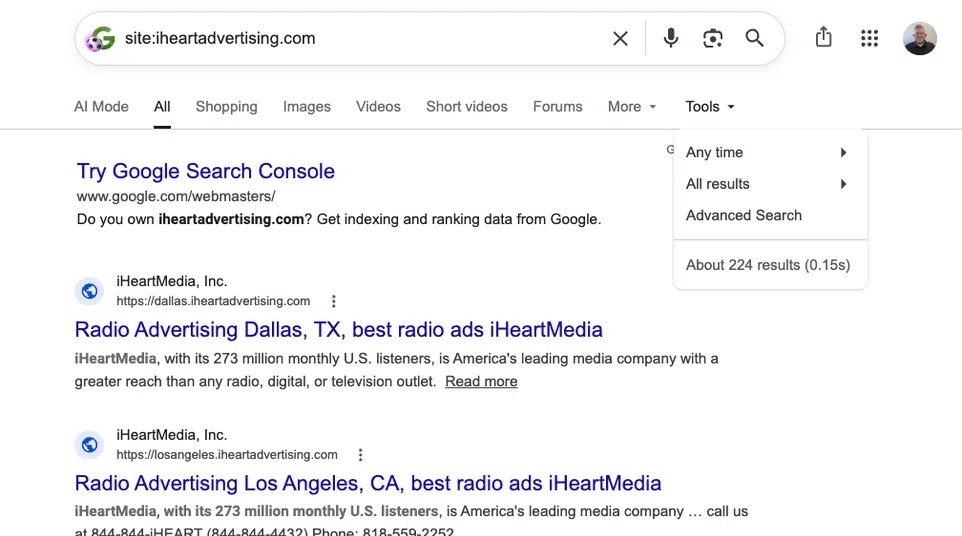Click losangeles.iheartadvertising.com URL
This screenshot has width=962, height=536.
(x=227, y=455)
